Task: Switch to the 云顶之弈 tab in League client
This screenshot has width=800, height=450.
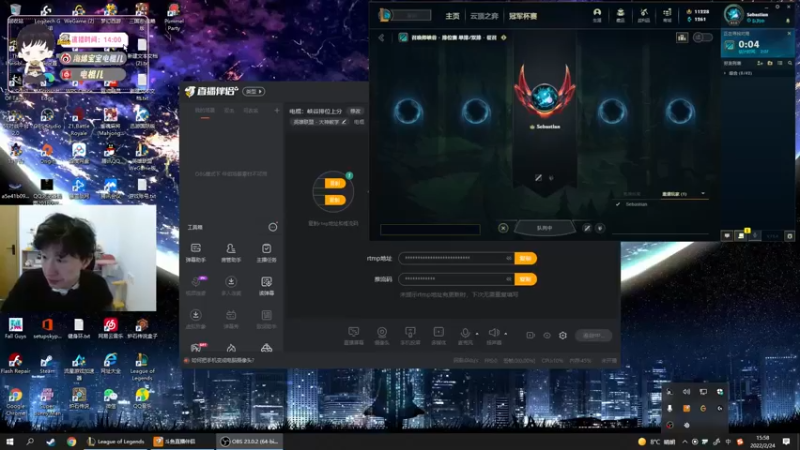Action: (484, 16)
